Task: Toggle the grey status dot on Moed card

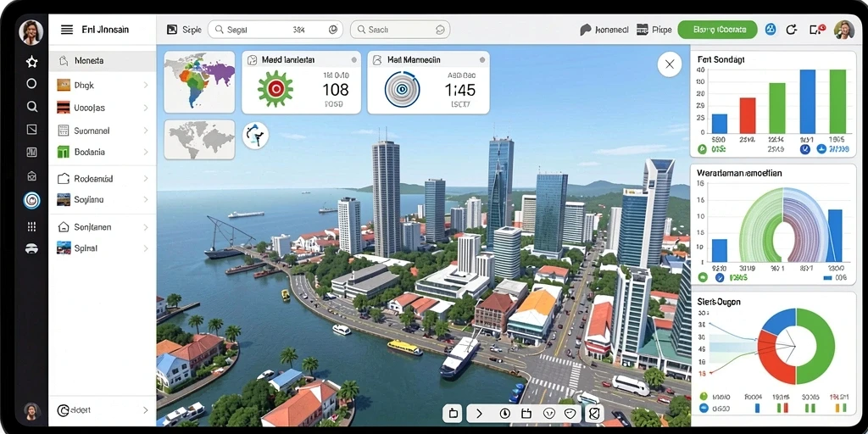Action: coord(353,60)
